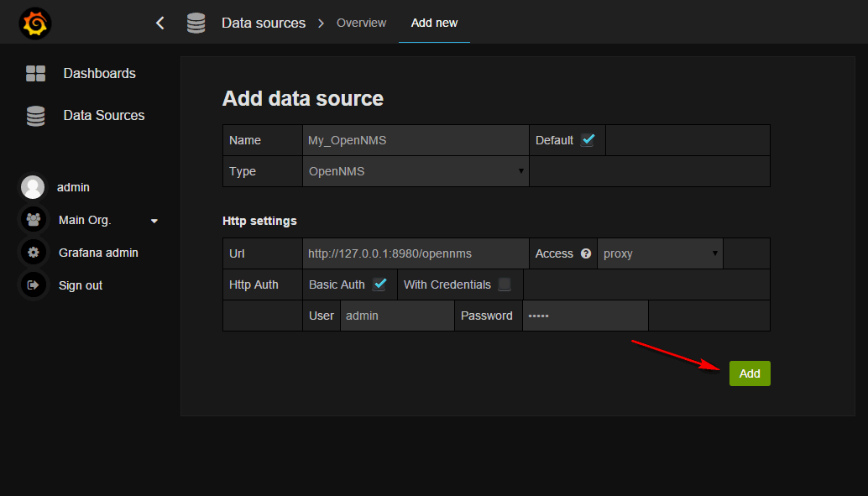Image resolution: width=868 pixels, height=496 pixels.
Task: Focus the Url input field
Action: click(416, 253)
